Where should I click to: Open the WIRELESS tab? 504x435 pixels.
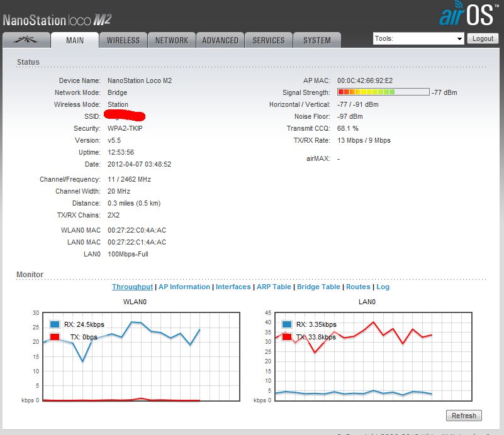coord(123,40)
